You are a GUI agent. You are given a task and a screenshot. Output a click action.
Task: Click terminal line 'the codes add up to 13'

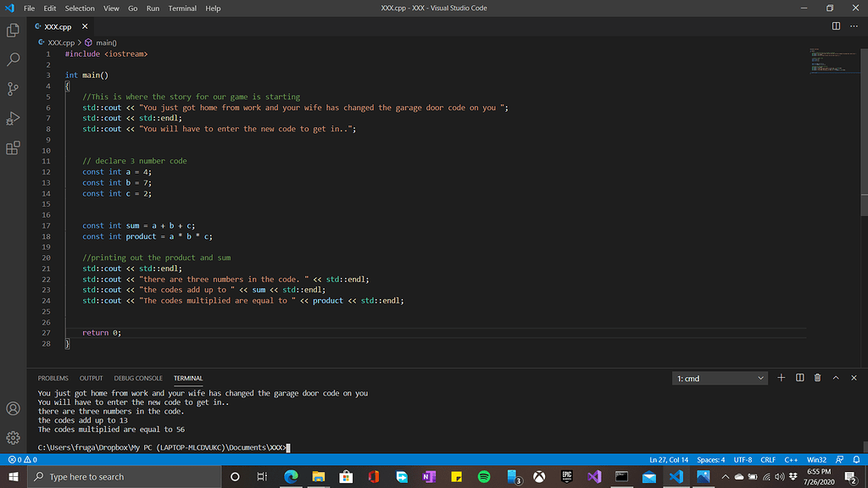[x=82, y=420]
